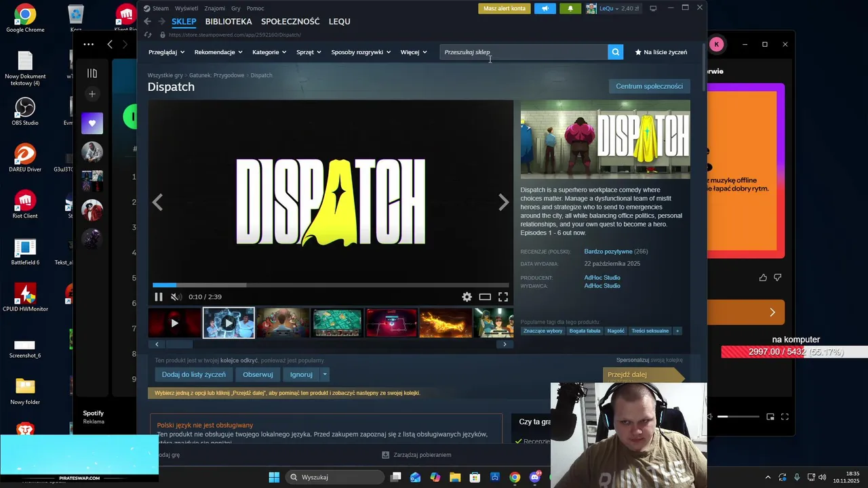Open the green notifications bell
Viewport: 868px width, 488px height.
(570, 8)
